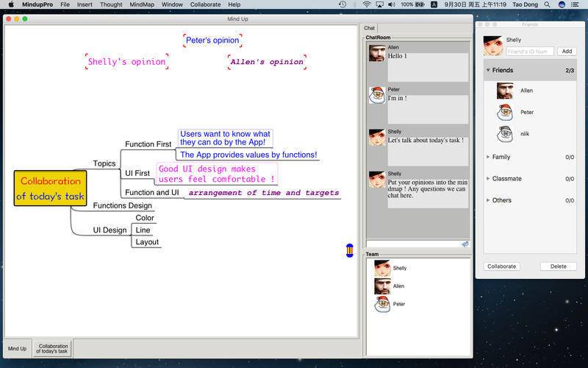Open the MindMap menu
The image size is (588, 368).
click(x=142, y=4)
